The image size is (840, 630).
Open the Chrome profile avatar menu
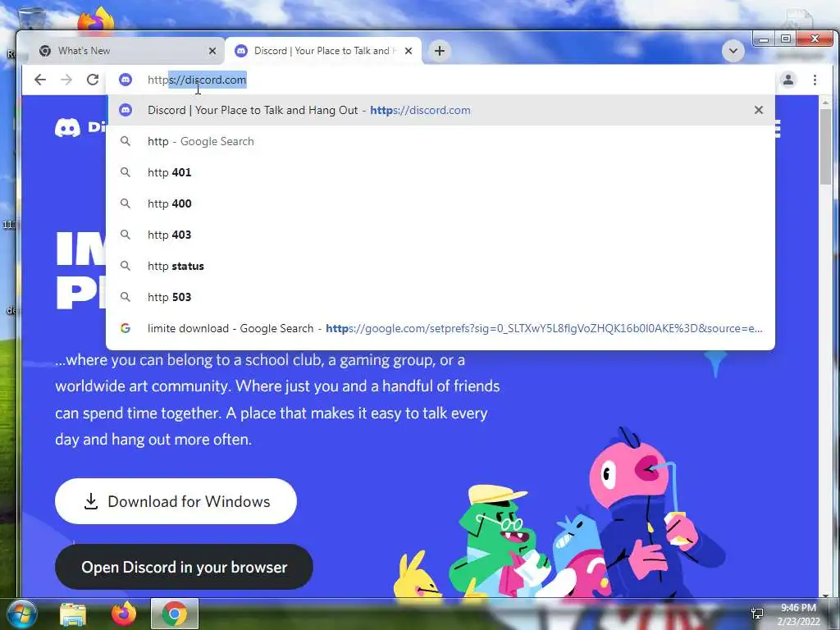pyautogui.click(x=788, y=80)
